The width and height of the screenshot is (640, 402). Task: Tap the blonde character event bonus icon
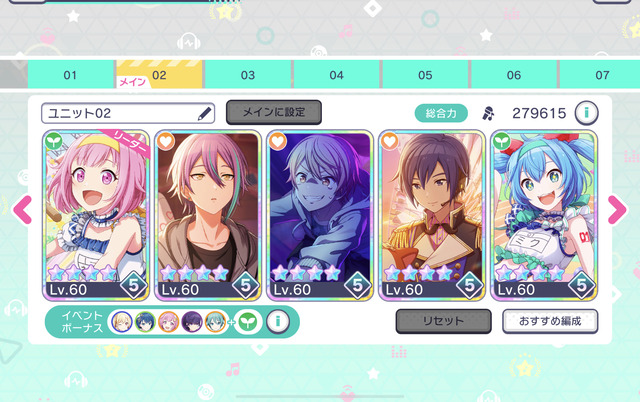click(x=122, y=322)
